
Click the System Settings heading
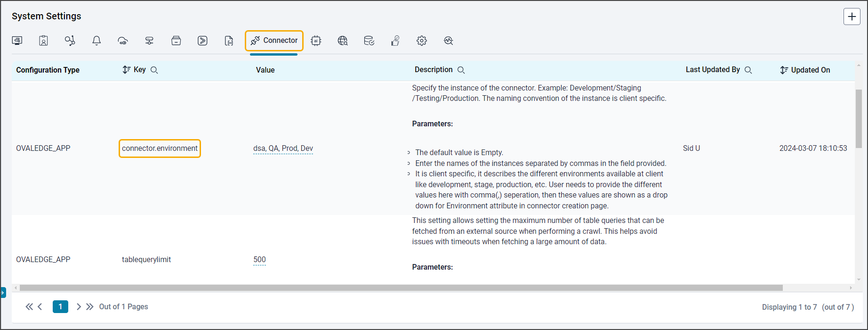click(x=47, y=16)
